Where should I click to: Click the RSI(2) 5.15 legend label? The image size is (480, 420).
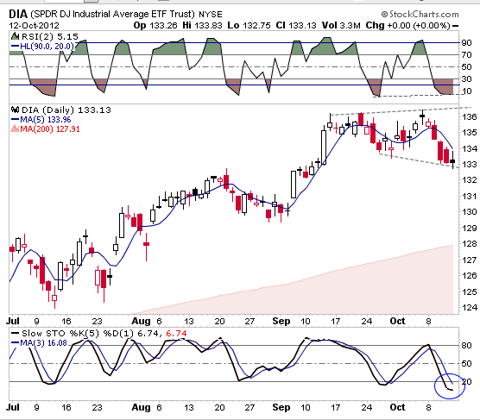tap(50, 36)
